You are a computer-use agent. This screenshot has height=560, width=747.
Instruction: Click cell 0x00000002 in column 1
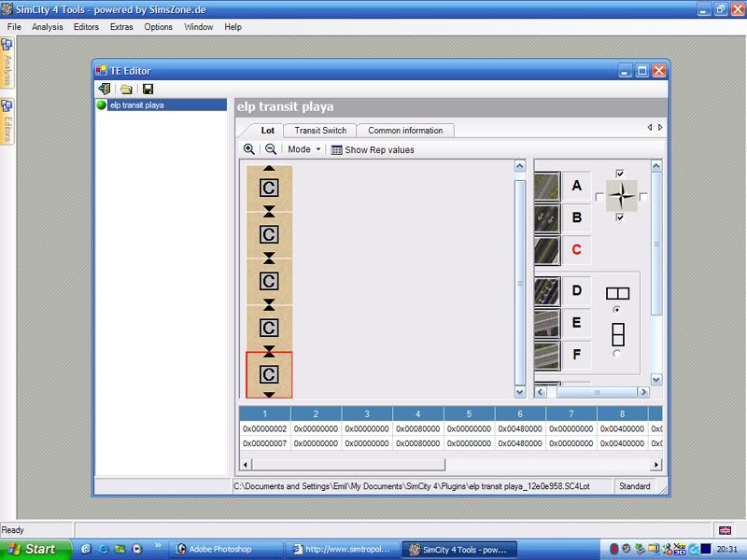(265, 428)
